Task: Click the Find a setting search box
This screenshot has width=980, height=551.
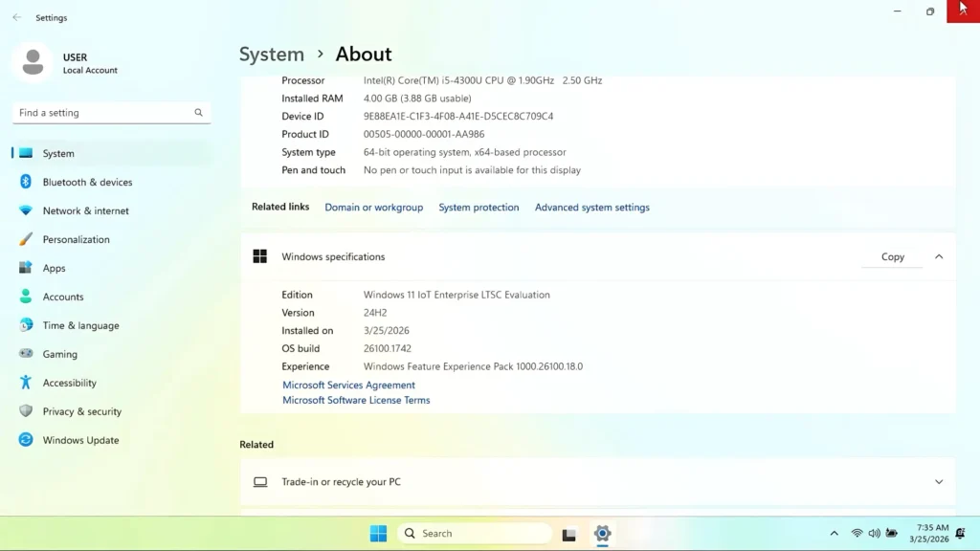Action: pos(111,113)
